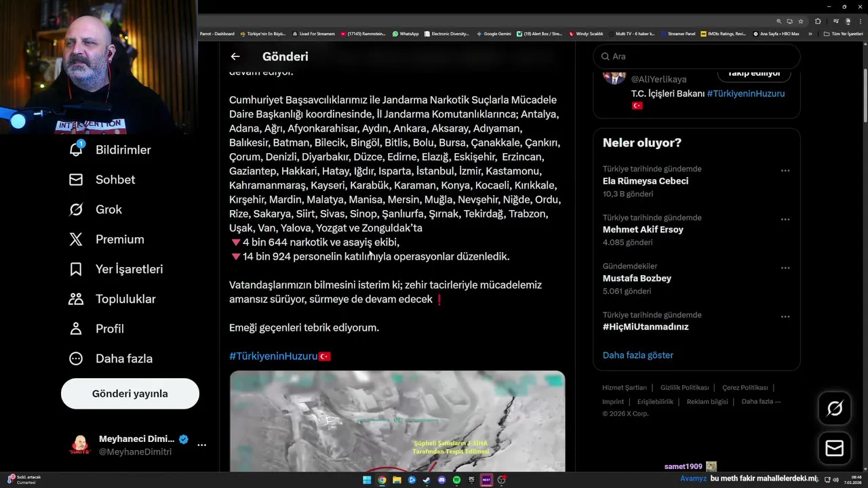
Task: Open Mustafa Bozbey trending topic
Action: click(637, 279)
